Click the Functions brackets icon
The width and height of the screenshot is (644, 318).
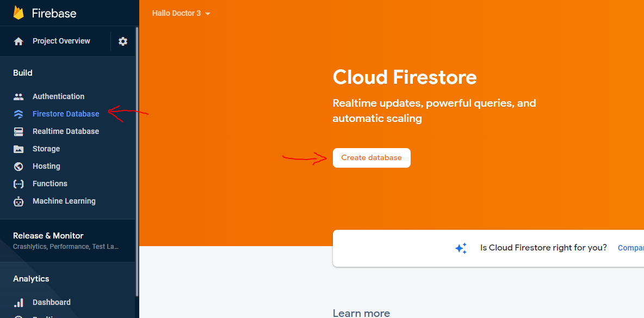pyautogui.click(x=19, y=184)
